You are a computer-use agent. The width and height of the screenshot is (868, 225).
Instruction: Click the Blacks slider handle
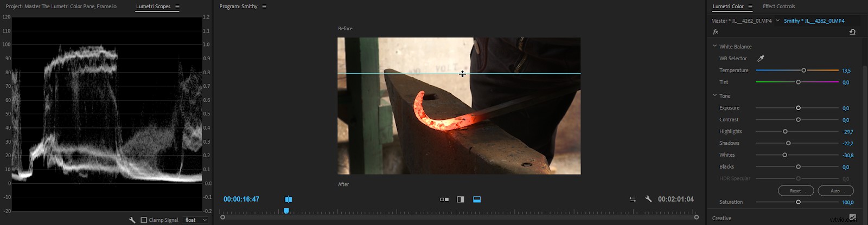pyautogui.click(x=798, y=167)
